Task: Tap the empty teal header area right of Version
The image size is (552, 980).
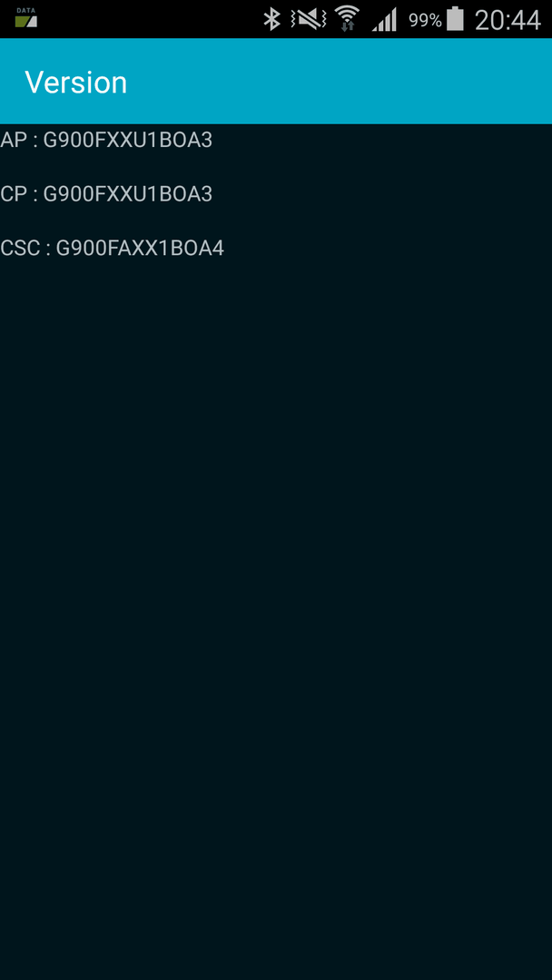Action: pyautogui.click(x=350, y=82)
